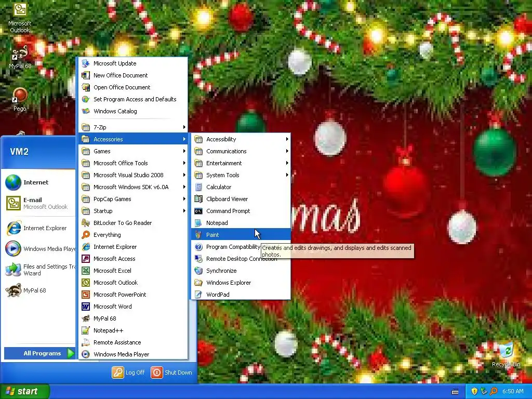Select the MyPal 68 desktop shortcut

click(20, 57)
